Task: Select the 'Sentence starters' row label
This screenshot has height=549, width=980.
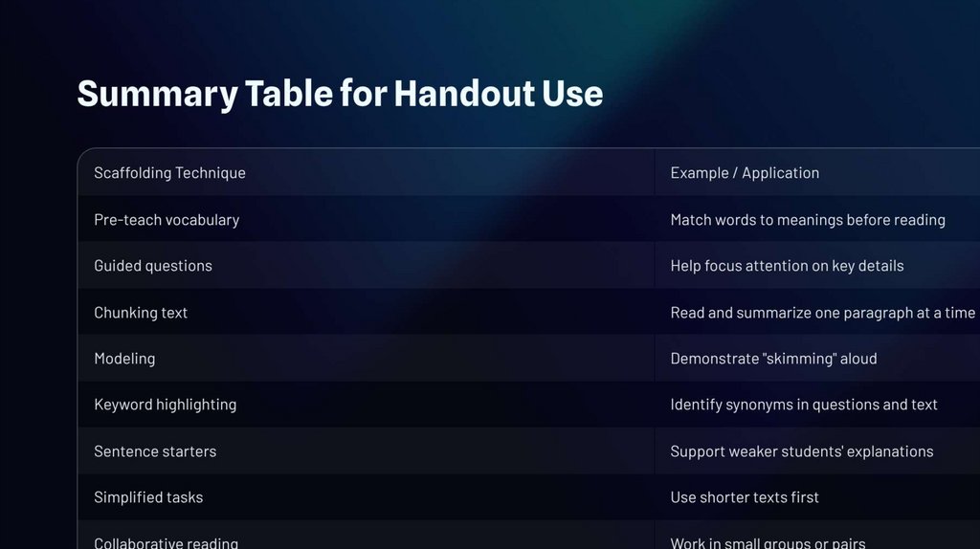Action: 155,451
